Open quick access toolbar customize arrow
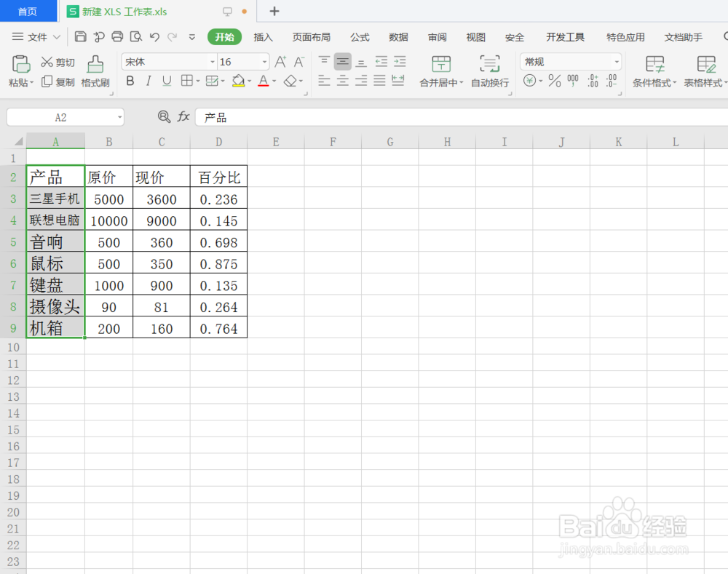Viewport: 728px width, 574px height. (x=191, y=37)
